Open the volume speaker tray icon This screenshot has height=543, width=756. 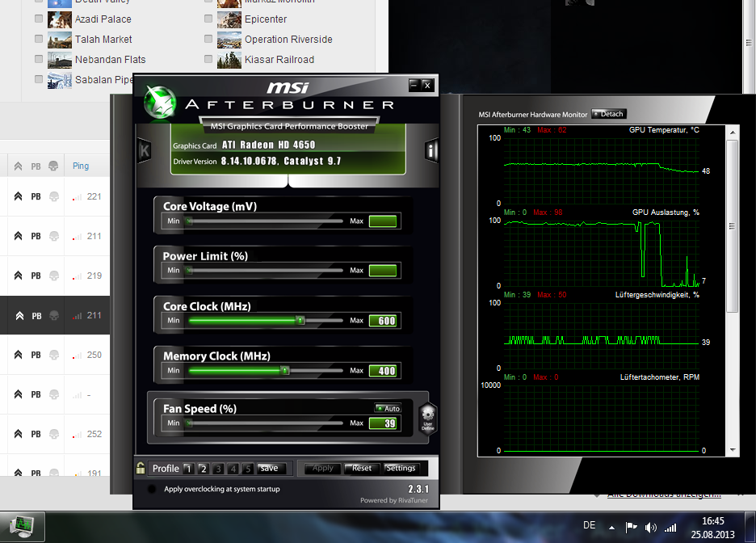pyautogui.click(x=650, y=528)
